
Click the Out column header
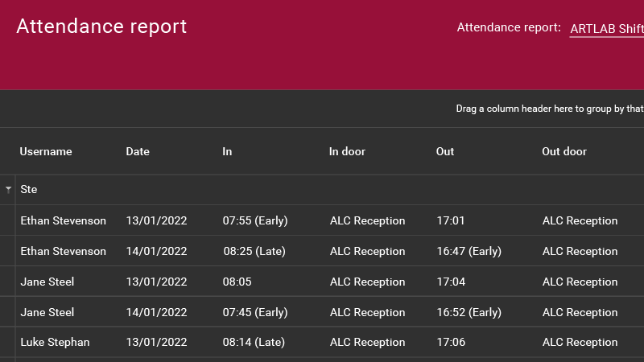pos(445,151)
